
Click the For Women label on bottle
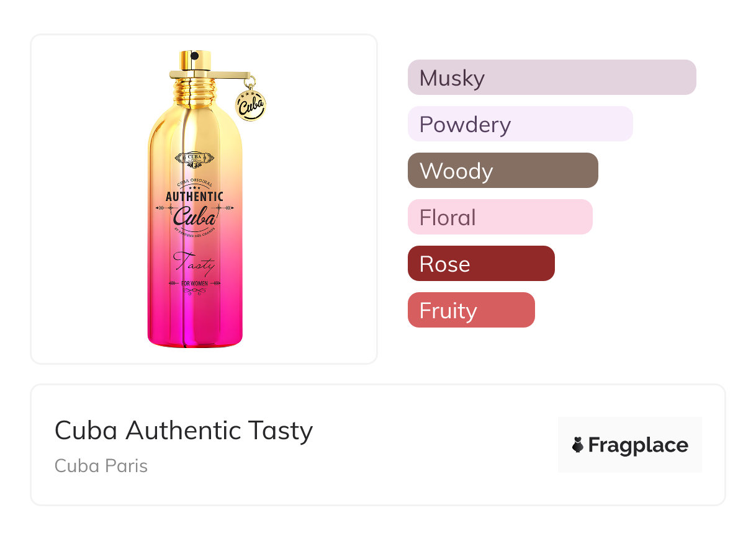195,284
